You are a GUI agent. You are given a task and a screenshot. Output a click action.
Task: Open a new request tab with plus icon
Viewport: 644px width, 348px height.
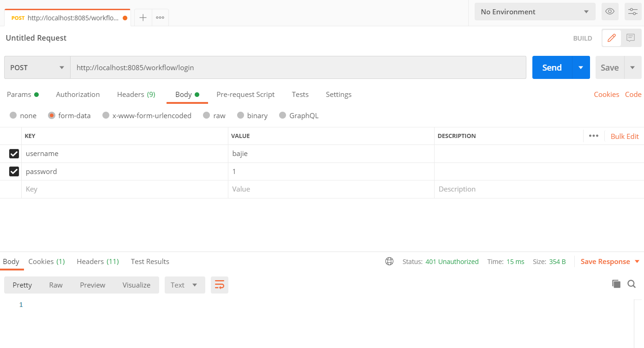click(x=143, y=18)
